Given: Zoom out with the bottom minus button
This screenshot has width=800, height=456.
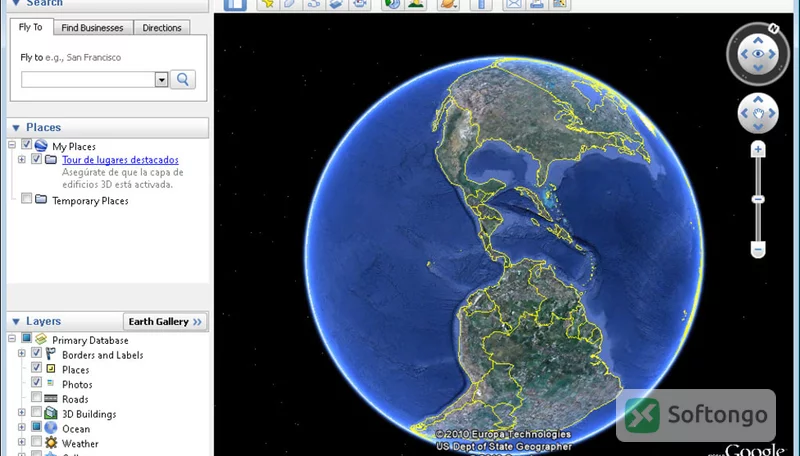Looking at the screenshot, I should point(758,249).
